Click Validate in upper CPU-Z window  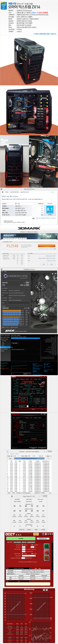point(33,409)
